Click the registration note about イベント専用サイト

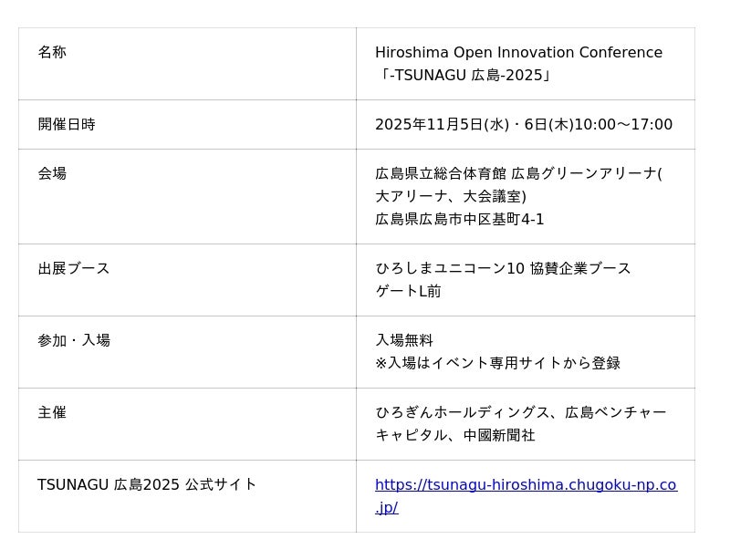click(x=497, y=363)
